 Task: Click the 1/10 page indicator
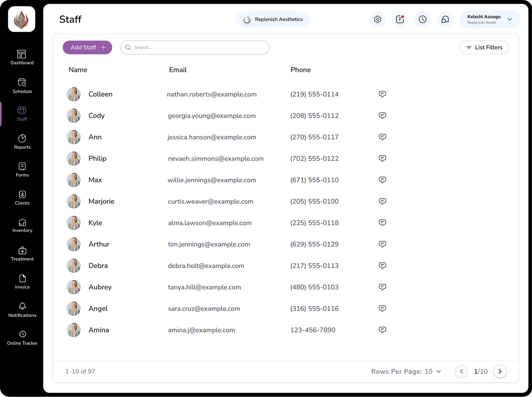tap(481, 371)
